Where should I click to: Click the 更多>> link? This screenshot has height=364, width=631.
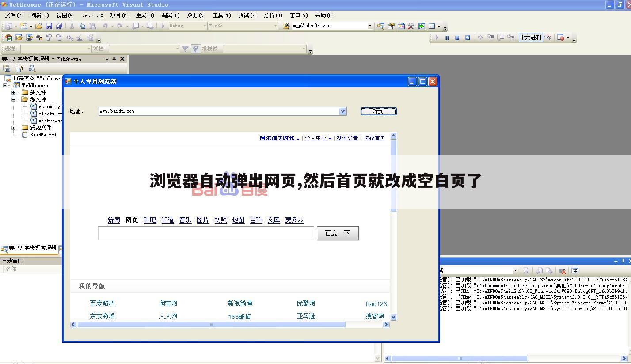tap(294, 220)
